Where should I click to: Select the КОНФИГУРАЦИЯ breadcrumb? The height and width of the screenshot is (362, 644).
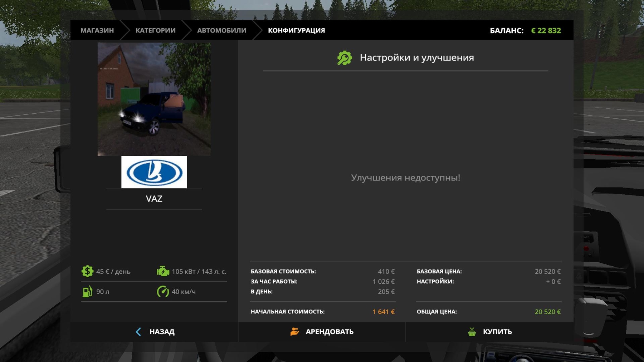296,30
